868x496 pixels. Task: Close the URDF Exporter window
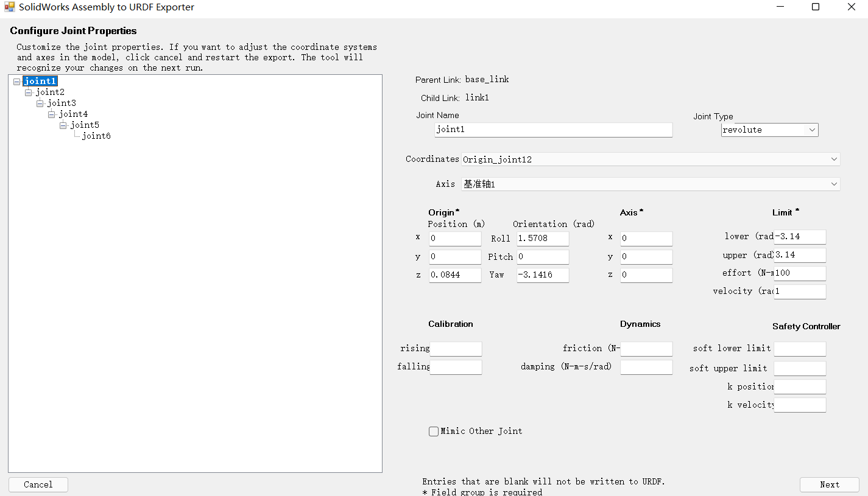[x=852, y=7]
